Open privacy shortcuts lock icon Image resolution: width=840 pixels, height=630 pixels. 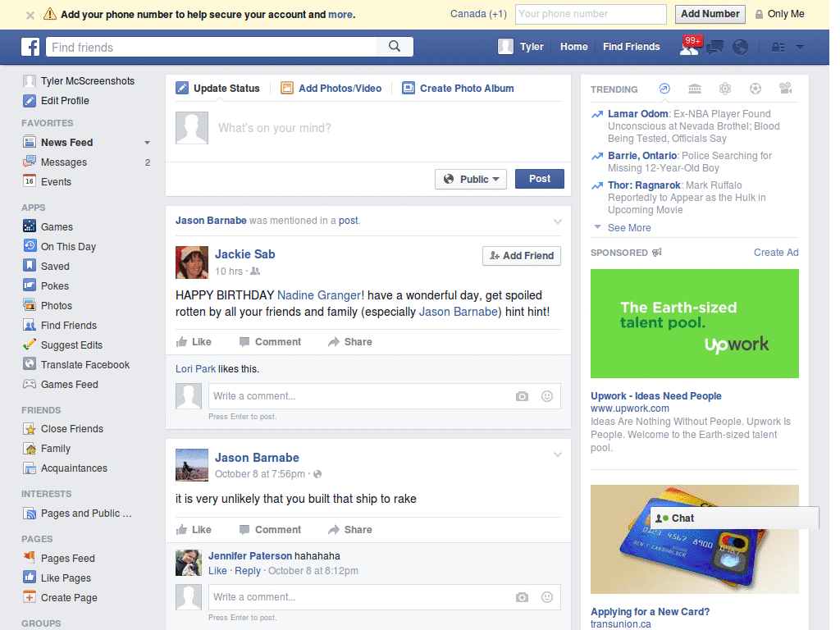(x=778, y=47)
